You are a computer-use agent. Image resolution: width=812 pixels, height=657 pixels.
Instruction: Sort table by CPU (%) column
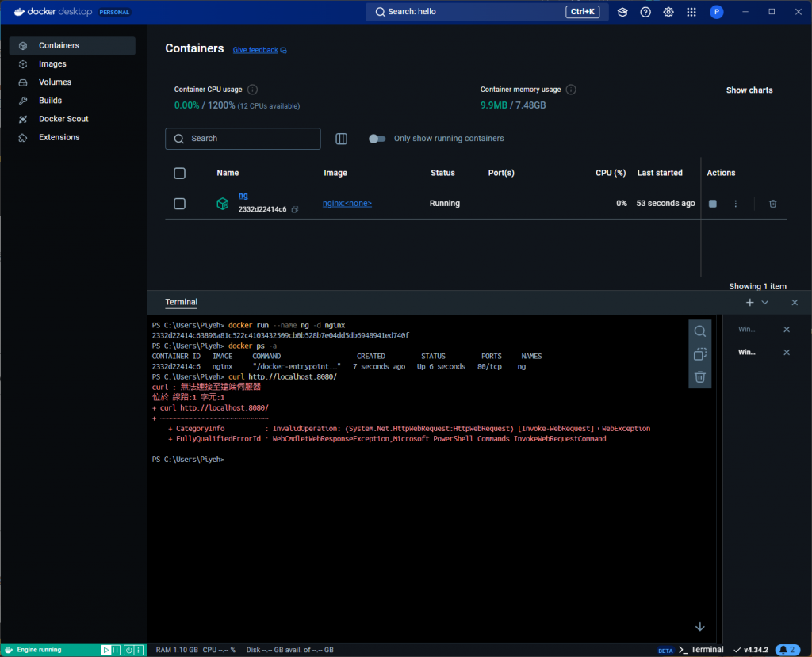(611, 173)
